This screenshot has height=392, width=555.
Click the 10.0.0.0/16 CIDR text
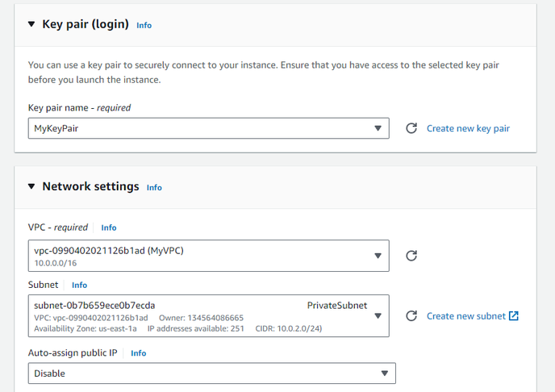tap(55, 263)
